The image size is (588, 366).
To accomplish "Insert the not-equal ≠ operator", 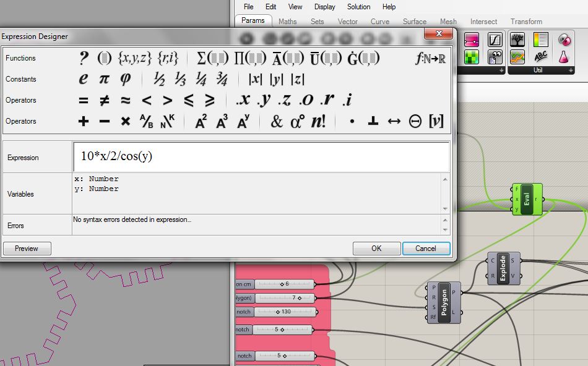I will [x=104, y=100].
